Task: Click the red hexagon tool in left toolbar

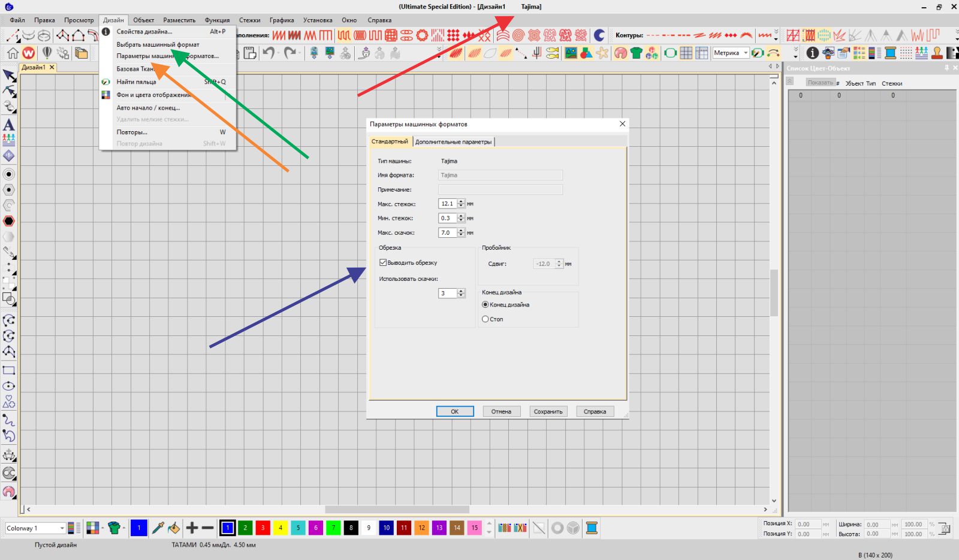Action: 9,221
